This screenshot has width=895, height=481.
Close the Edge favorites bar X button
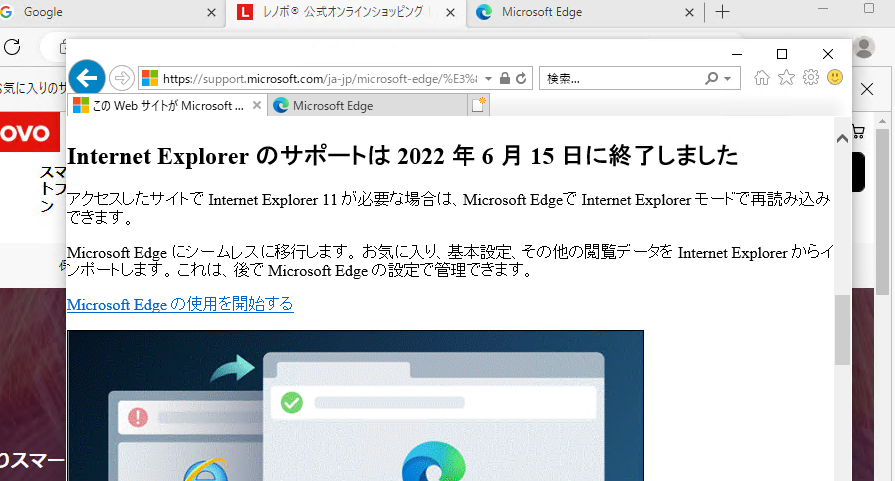[x=867, y=89]
